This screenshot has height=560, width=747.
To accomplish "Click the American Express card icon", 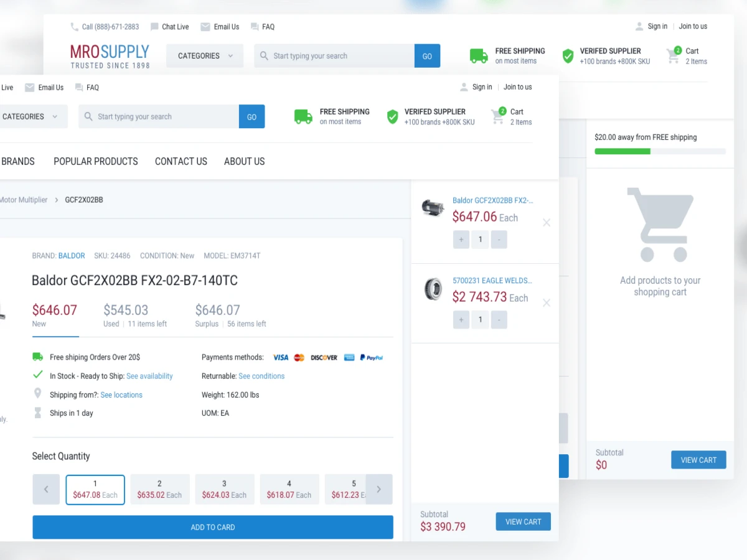I will [349, 358].
